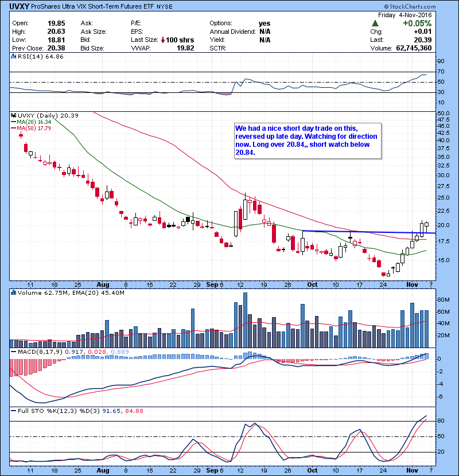Click the Bid Size label
The width and height of the screenshot is (459, 476).
92,48
